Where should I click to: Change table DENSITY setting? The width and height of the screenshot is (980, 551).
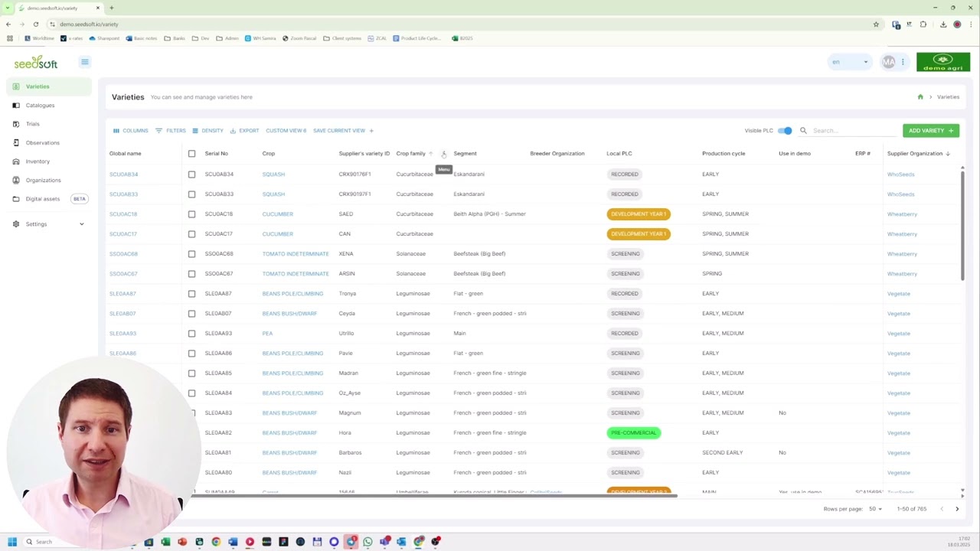(x=207, y=131)
